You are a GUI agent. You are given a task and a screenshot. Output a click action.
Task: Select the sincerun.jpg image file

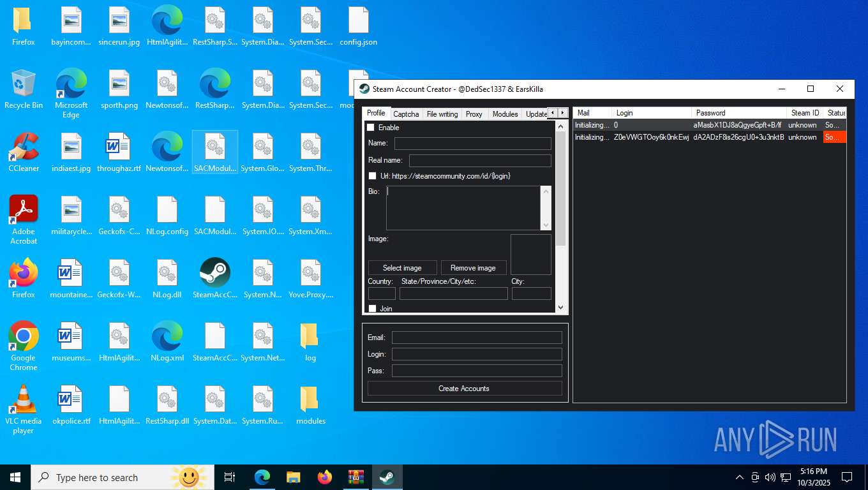tap(119, 26)
